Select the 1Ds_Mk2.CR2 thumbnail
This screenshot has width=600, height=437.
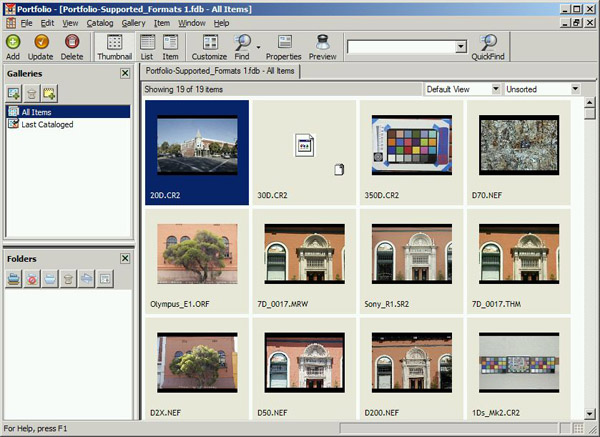click(519, 369)
